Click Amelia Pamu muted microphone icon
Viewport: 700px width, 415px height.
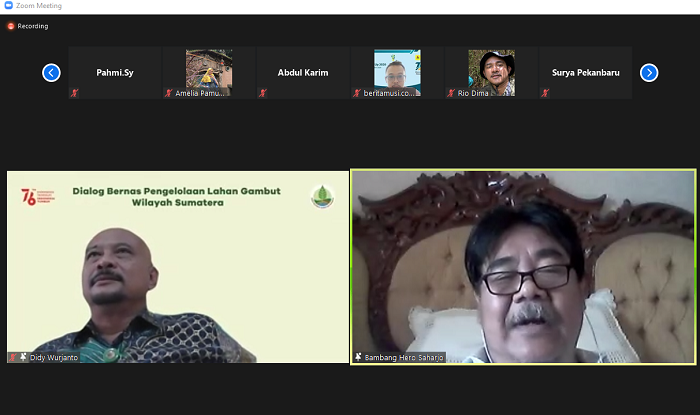168,93
